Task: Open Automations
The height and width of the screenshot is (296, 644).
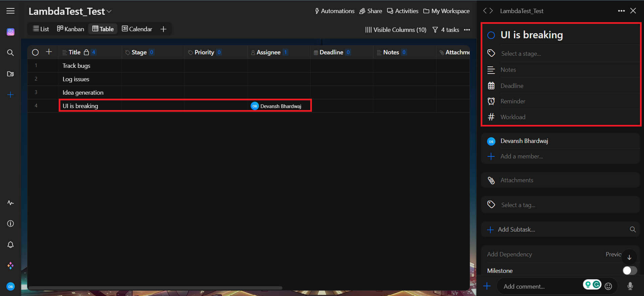Action: pos(334,11)
